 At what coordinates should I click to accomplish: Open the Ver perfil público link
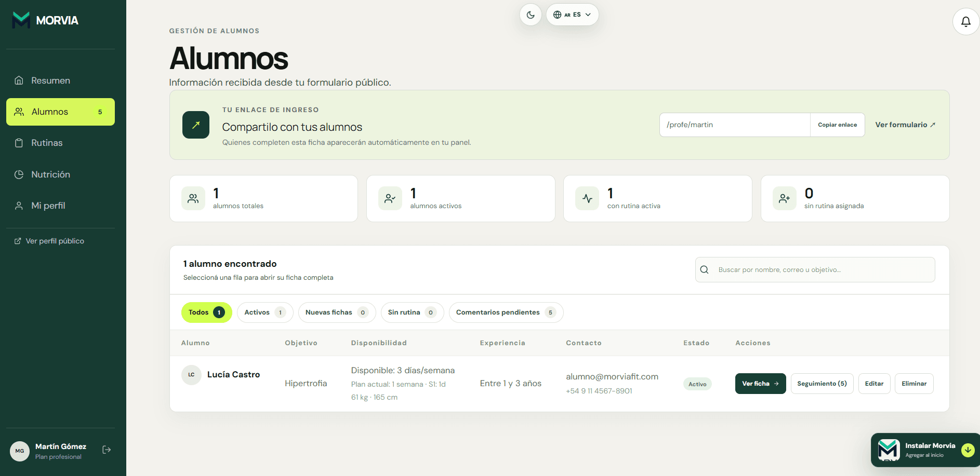tap(49, 241)
